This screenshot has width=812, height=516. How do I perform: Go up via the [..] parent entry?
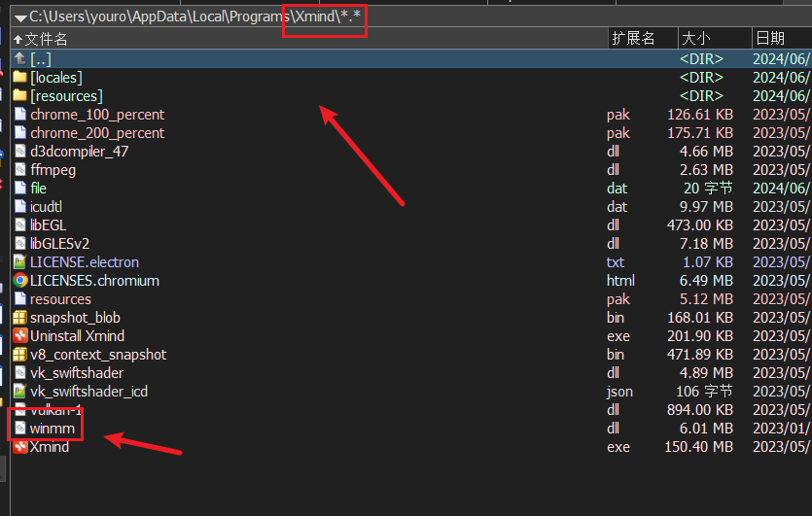point(40,59)
